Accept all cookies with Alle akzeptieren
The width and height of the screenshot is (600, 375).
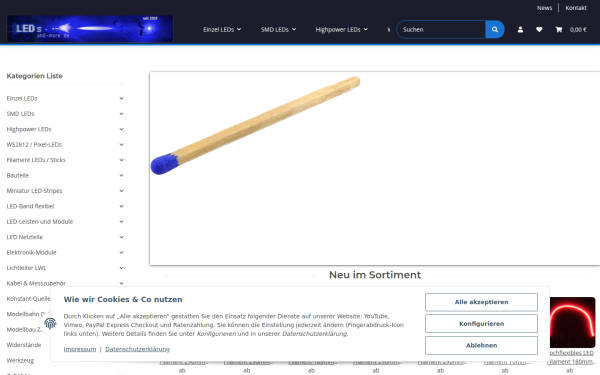[x=481, y=302]
